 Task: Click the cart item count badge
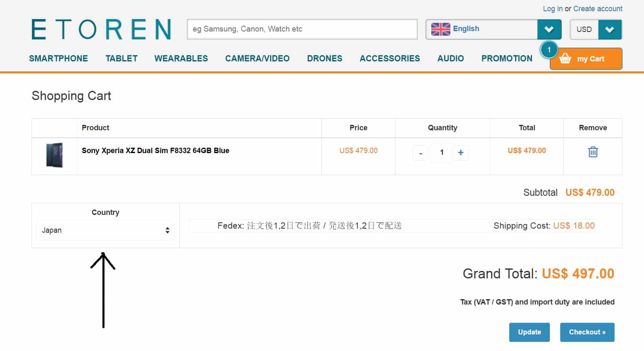[549, 50]
